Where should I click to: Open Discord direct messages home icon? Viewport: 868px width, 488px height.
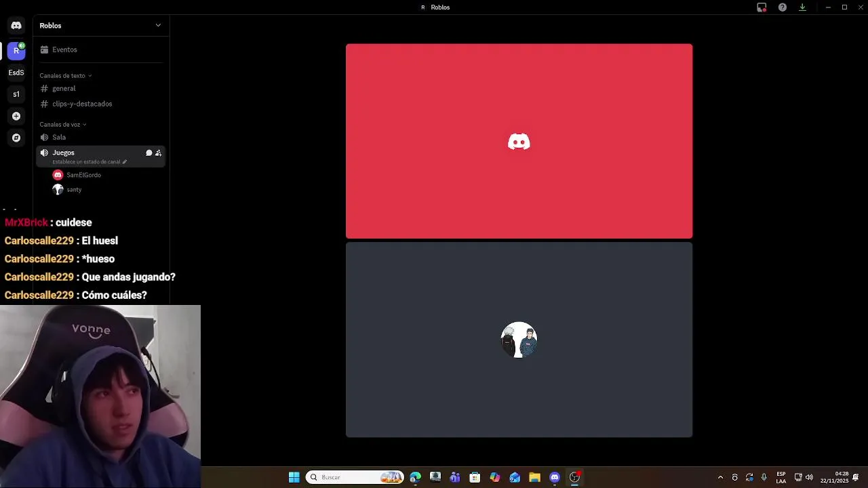[x=16, y=26]
